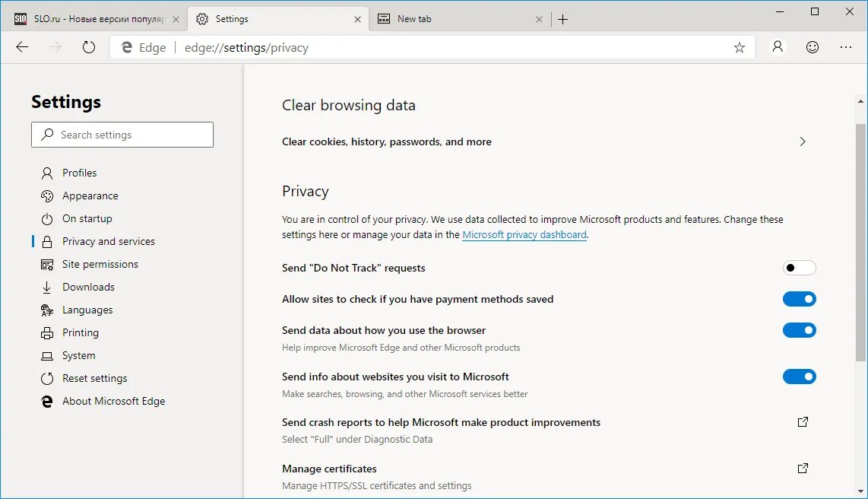Open a new browser tab

point(562,18)
